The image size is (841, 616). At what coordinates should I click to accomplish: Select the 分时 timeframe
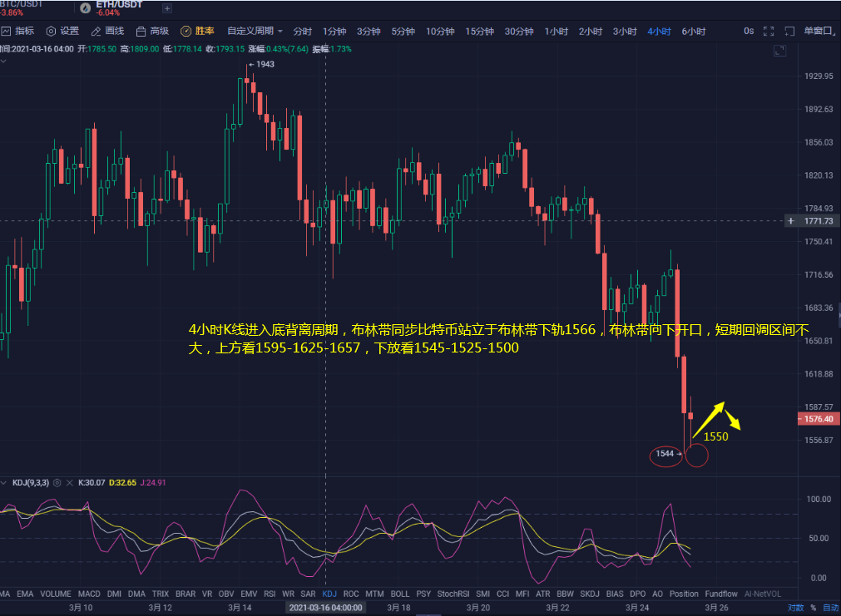pos(303,31)
